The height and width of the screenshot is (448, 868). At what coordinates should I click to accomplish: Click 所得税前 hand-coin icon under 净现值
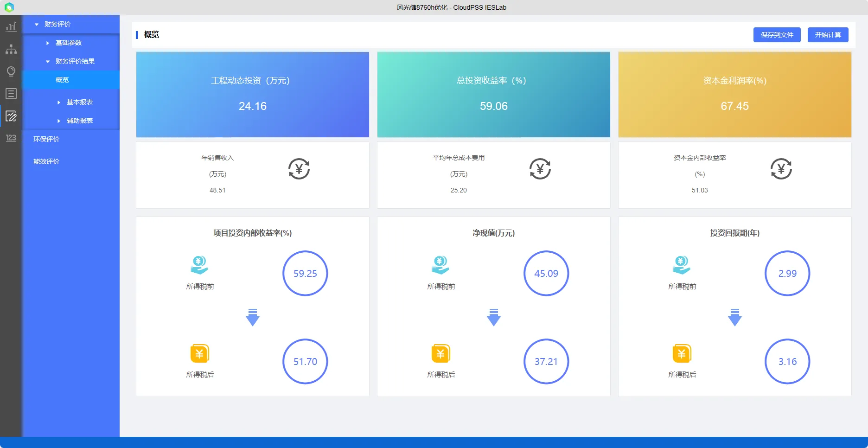pyautogui.click(x=441, y=265)
